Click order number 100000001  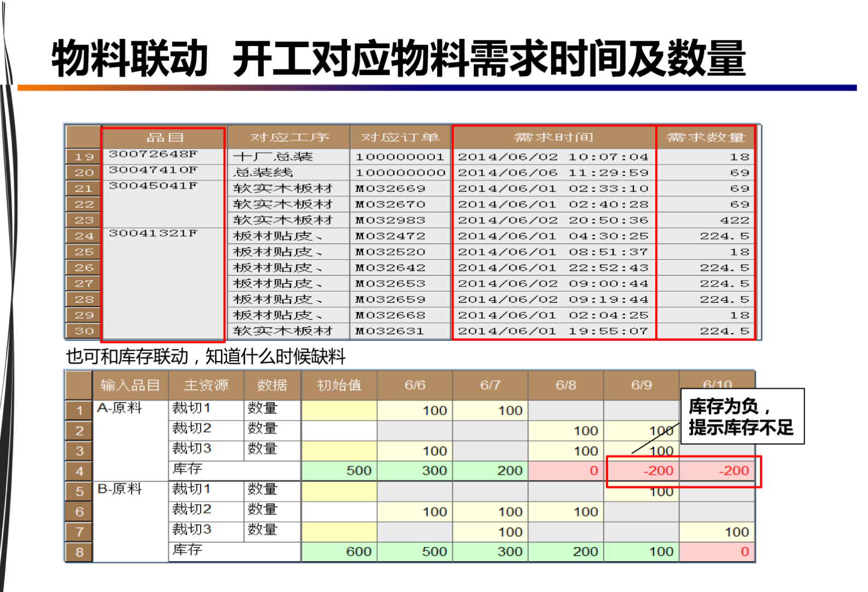pos(400,156)
